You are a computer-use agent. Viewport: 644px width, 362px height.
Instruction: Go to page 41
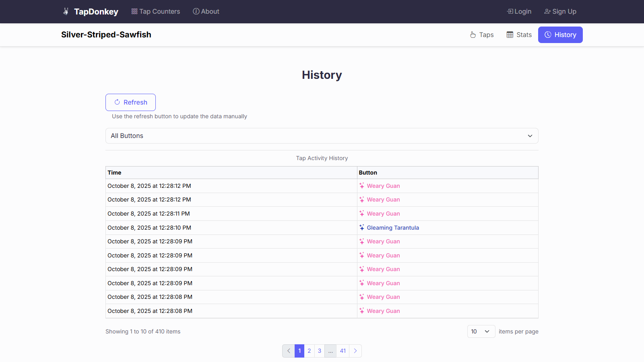[343, 351]
